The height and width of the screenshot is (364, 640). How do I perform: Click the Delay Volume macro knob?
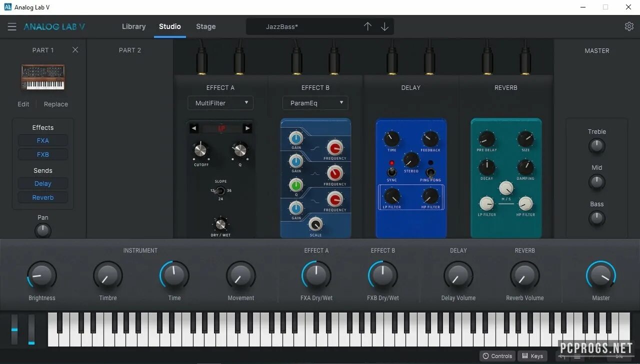(x=458, y=276)
